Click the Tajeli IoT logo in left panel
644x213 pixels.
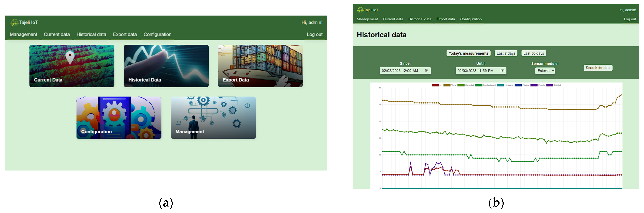(x=15, y=23)
